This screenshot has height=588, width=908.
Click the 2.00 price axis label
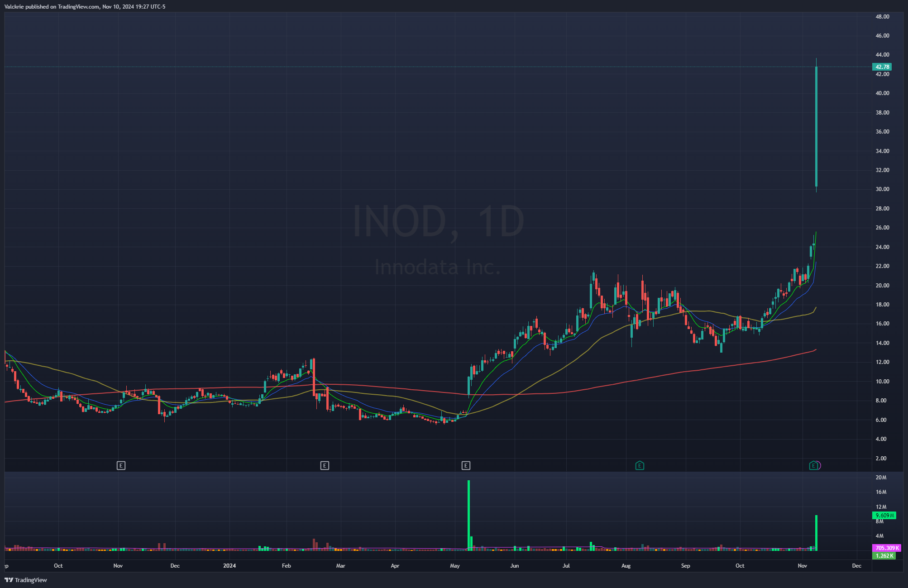click(x=881, y=459)
